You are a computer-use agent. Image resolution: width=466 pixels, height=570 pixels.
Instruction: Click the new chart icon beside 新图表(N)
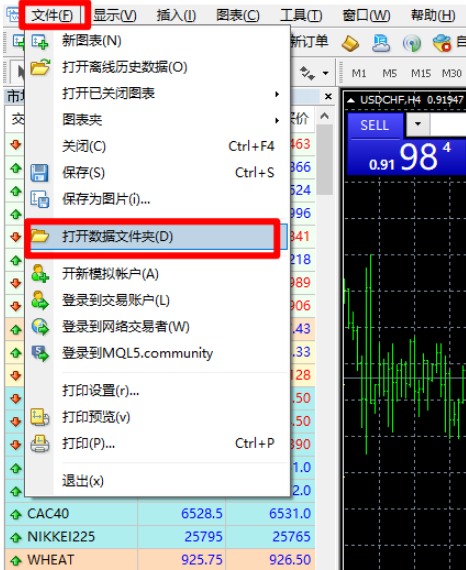click(40, 41)
